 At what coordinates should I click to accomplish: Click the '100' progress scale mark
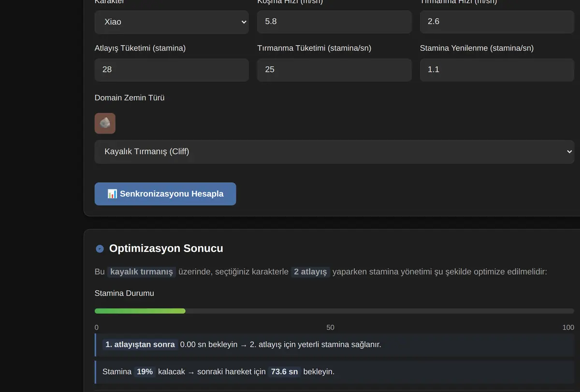pos(568,328)
